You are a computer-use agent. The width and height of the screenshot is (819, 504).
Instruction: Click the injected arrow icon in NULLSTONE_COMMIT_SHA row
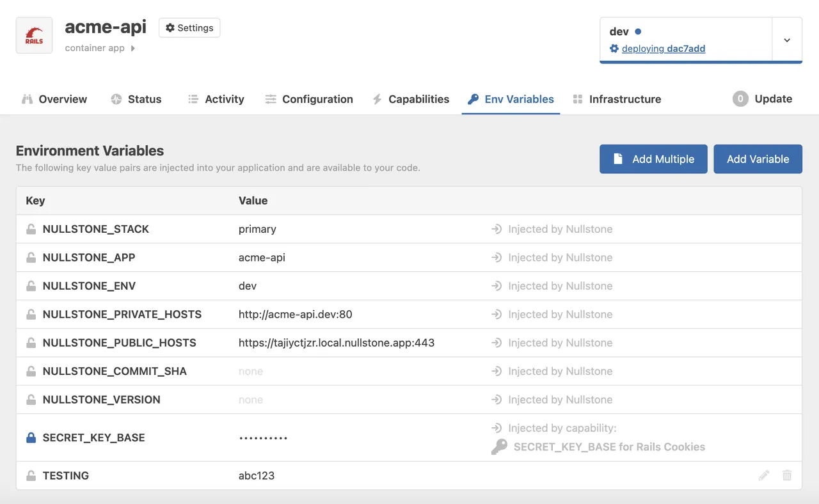(497, 371)
